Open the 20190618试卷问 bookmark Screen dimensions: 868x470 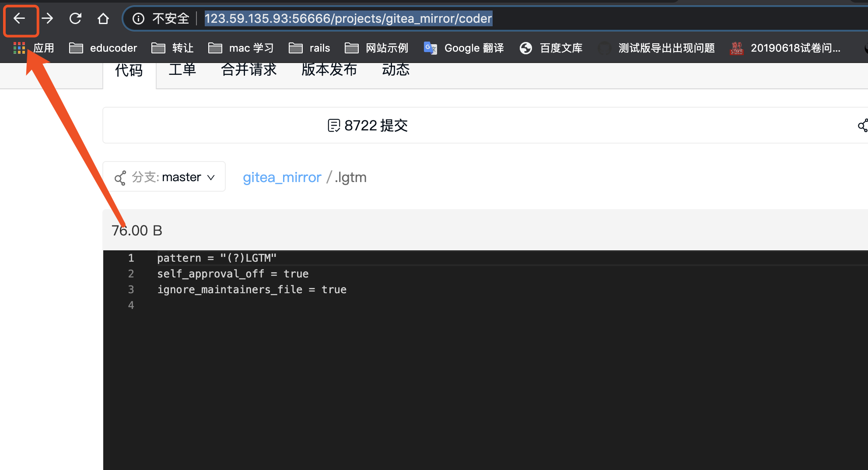[785, 48]
